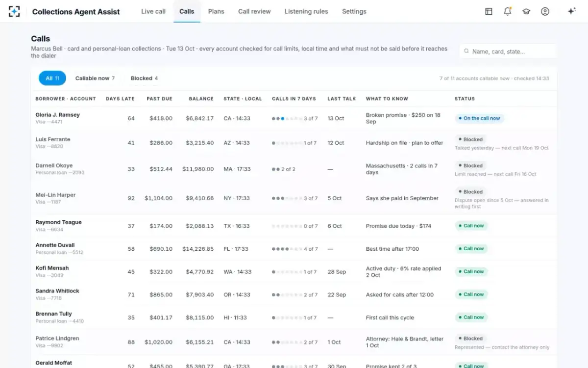
Task: Click the Last Talk column header
Action: (x=342, y=99)
